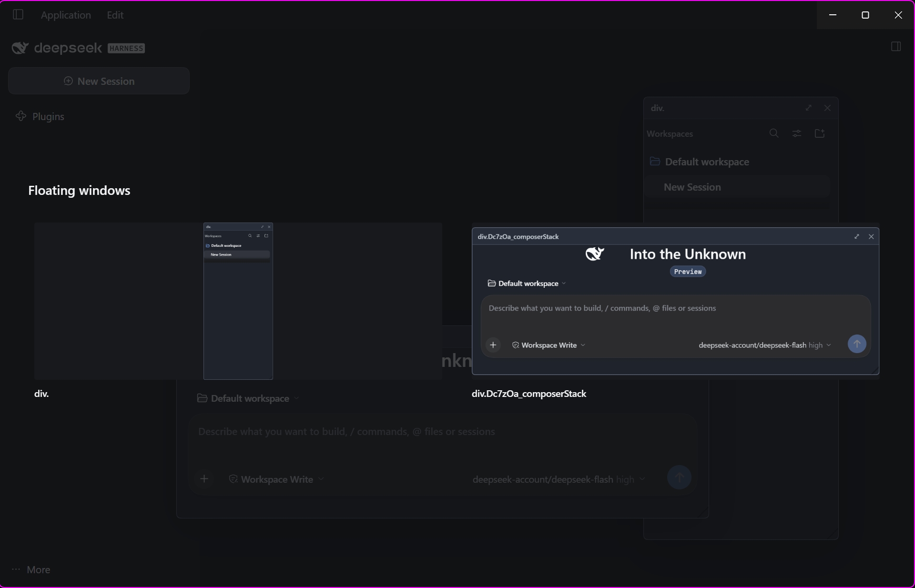Expand the background div. floating window
Screen dimensions: 915x588
[809, 108]
